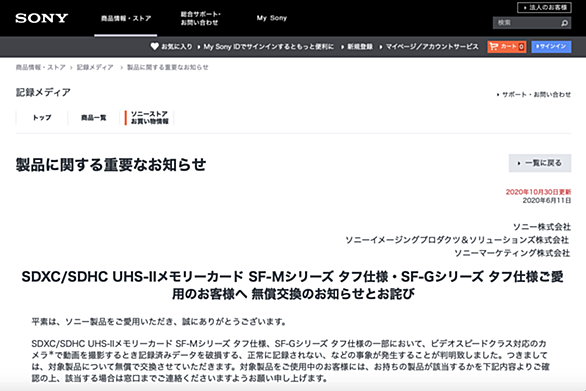Click My Sony IDでサインインするともっと便利に link
This screenshot has width=586, height=391.
tap(268, 47)
